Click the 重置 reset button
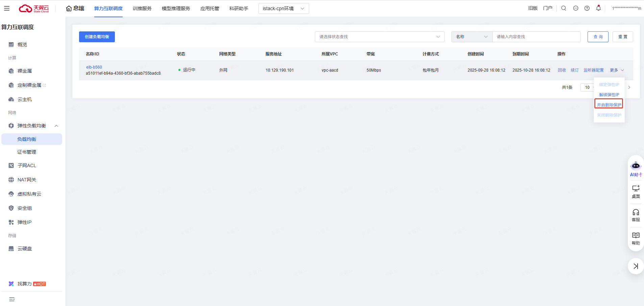Image resolution: width=644 pixels, height=306 pixels. click(622, 37)
